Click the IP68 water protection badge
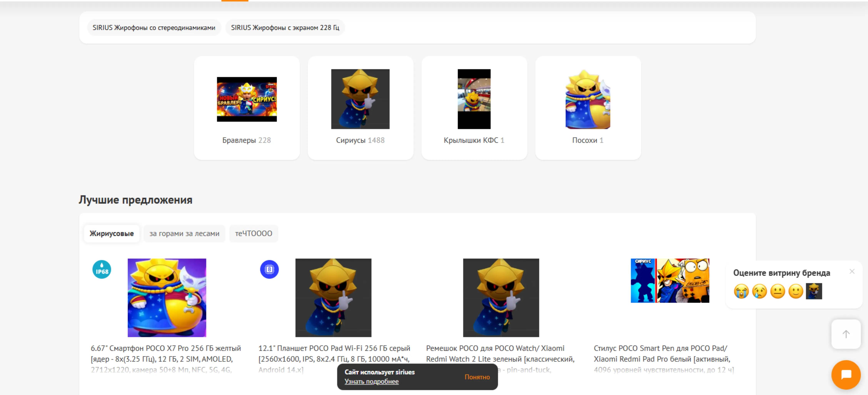The width and height of the screenshot is (868, 395). click(x=102, y=269)
